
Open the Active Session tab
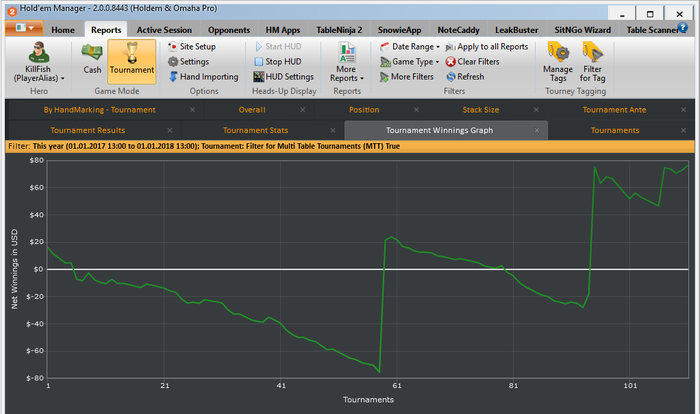tap(164, 30)
